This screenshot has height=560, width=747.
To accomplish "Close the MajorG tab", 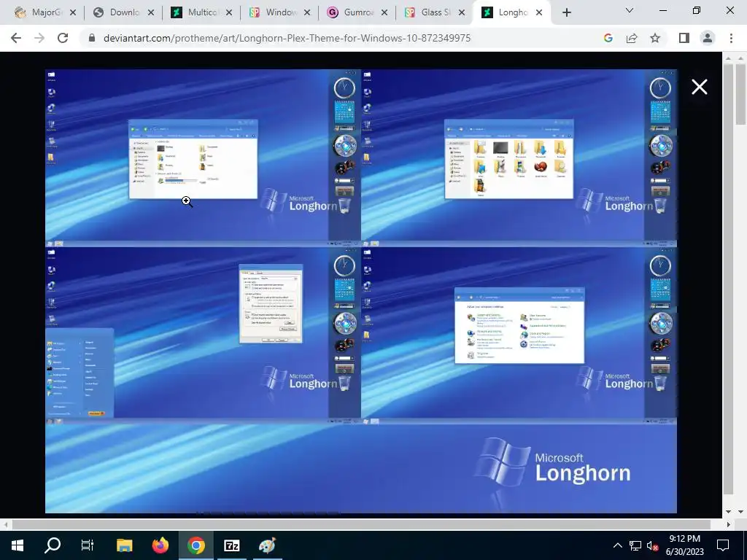I will tap(73, 12).
